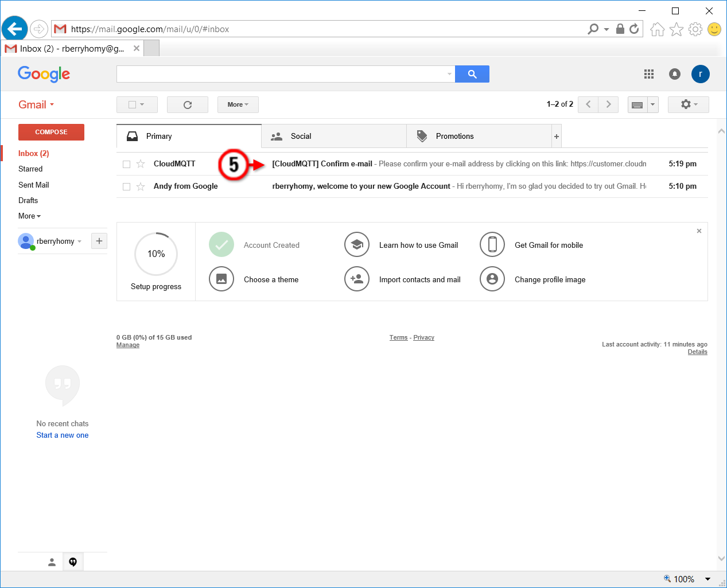The height and width of the screenshot is (588, 727).
Task: Open the Gmail settings gear dropdown
Action: tap(689, 104)
